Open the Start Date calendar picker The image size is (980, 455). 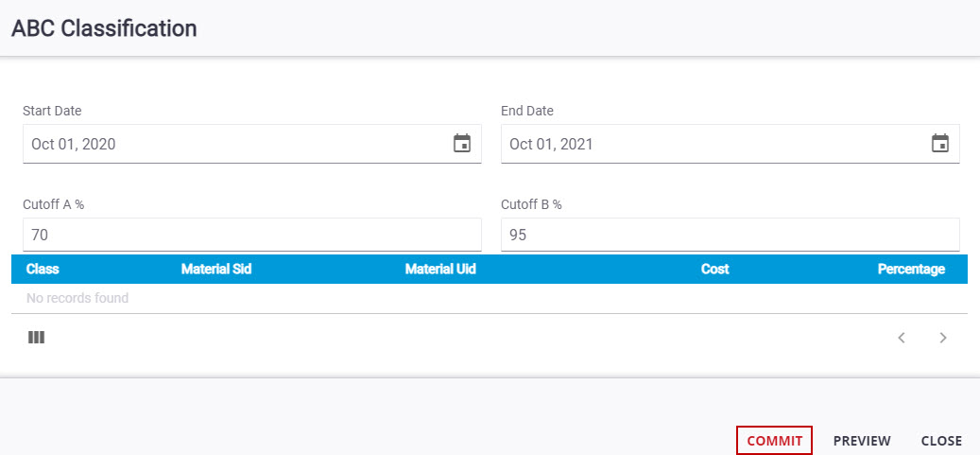462,144
